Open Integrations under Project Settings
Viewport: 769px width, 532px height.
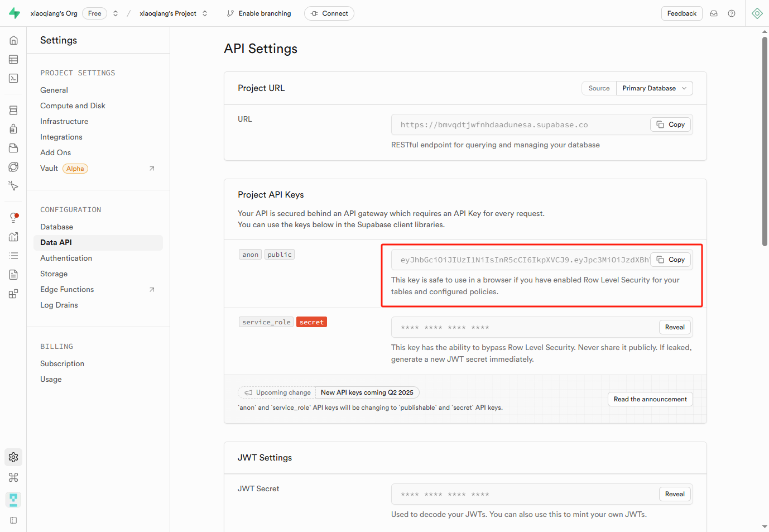pyautogui.click(x=61, y=137)
